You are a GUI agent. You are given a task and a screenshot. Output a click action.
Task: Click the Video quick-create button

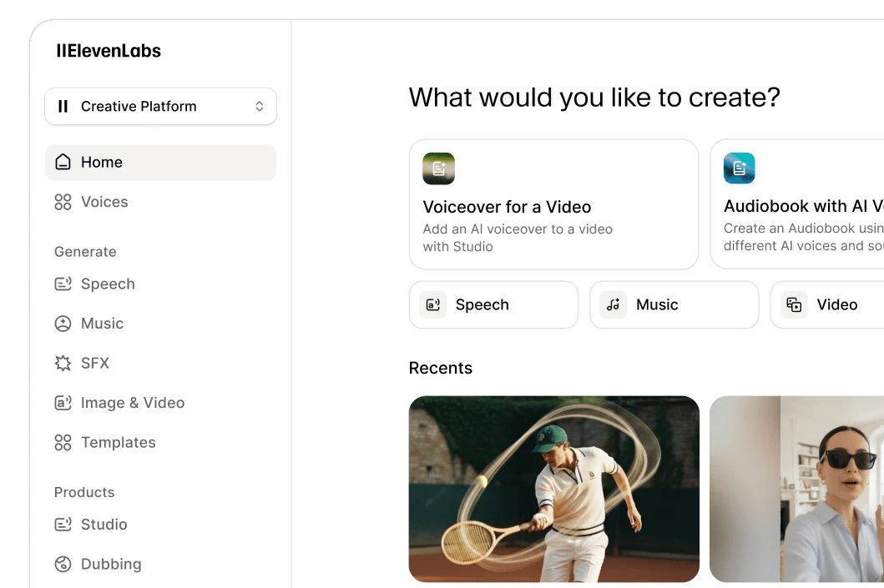827,304
